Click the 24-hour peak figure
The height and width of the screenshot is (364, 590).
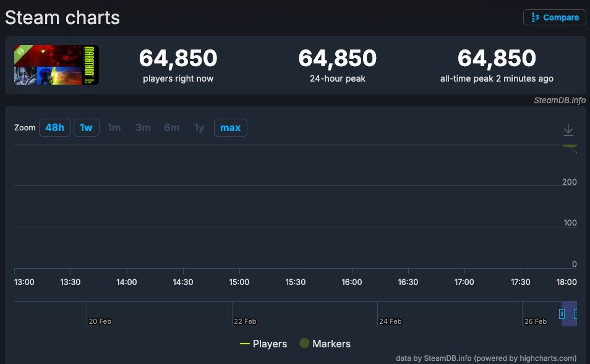pyautogui.click(x=338, y=58)
